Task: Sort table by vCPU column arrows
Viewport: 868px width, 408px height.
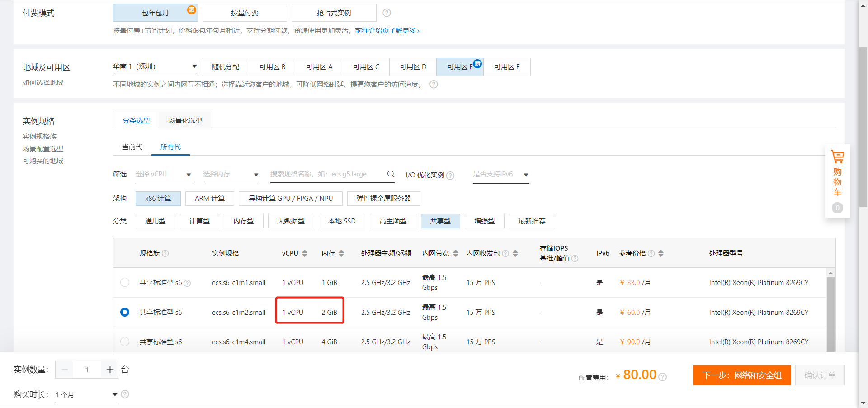Action: [x=305, y=253]
